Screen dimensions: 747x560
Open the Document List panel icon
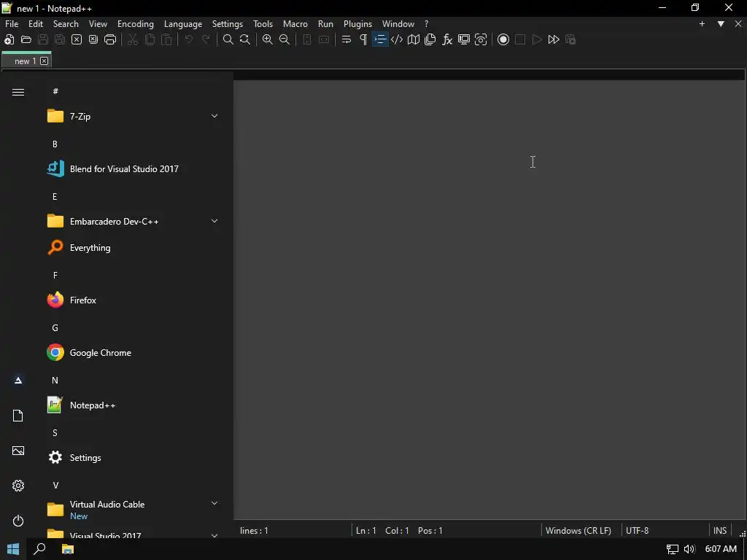[430, 39]
